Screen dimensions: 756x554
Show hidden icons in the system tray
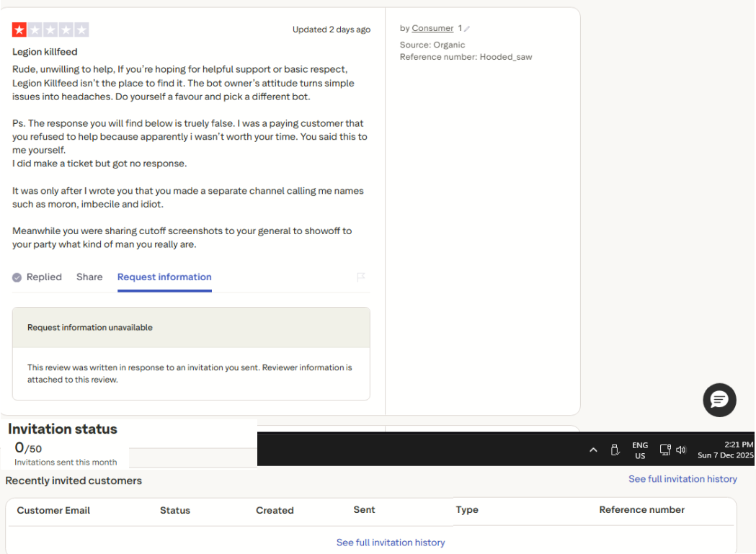click(x=593, y=450)
